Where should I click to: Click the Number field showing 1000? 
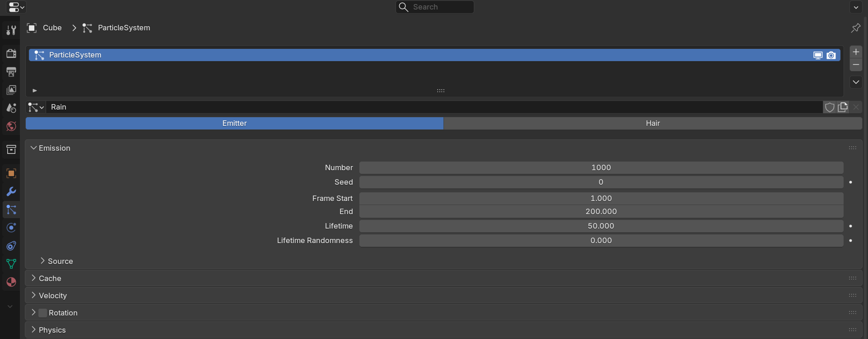click(601, 167)
